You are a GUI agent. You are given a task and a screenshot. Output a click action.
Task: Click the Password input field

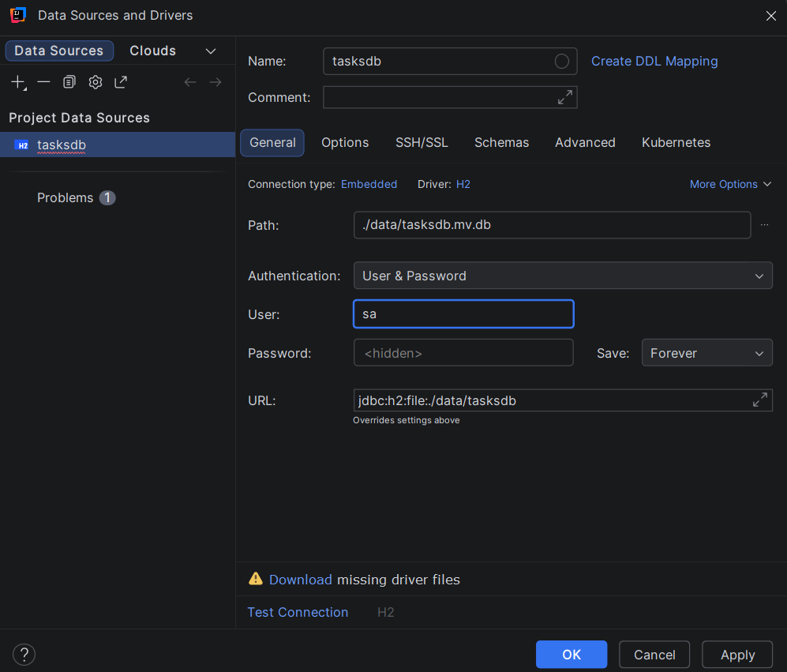pyautogui.click(x=463, y=353)
